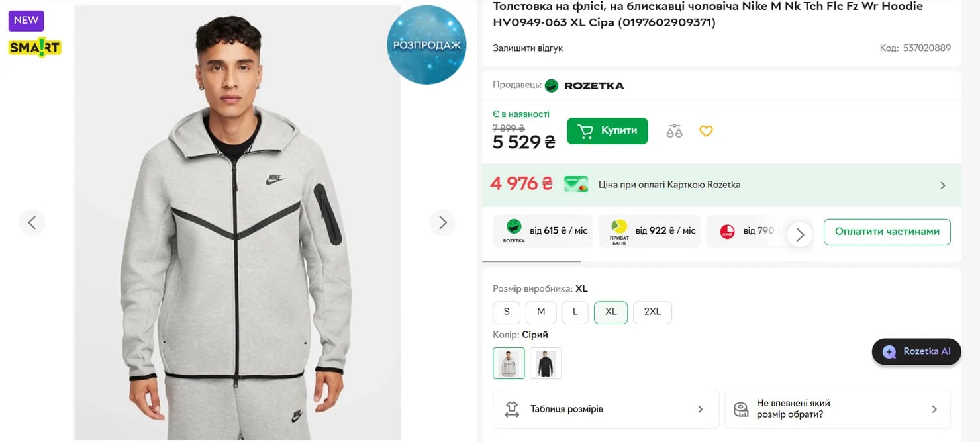
Task: Choose size 2XL
Action: coord(652,312)
